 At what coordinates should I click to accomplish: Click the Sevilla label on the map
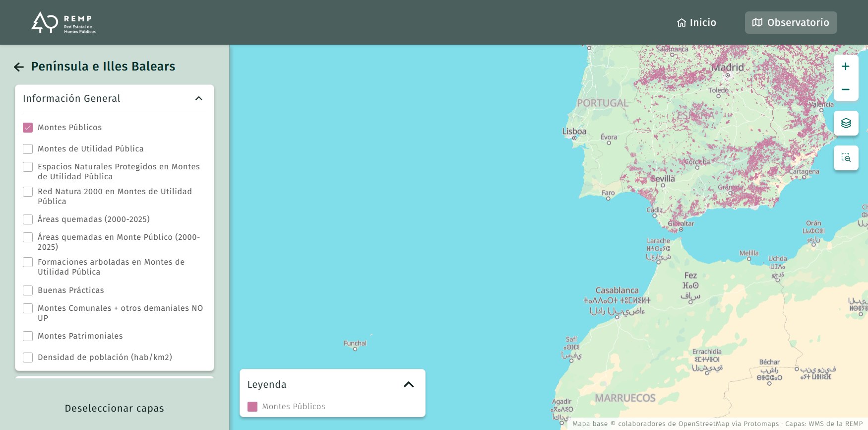pos(663,179)
